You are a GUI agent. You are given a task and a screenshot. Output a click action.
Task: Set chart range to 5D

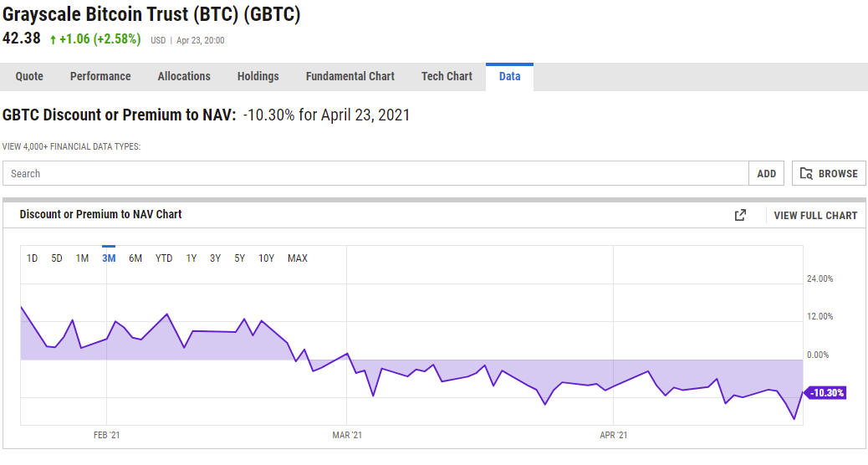(x=57, y=258)
